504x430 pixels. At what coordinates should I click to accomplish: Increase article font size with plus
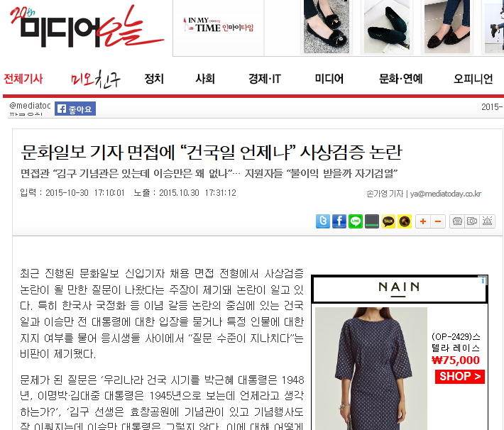click(x=423, y=221)
